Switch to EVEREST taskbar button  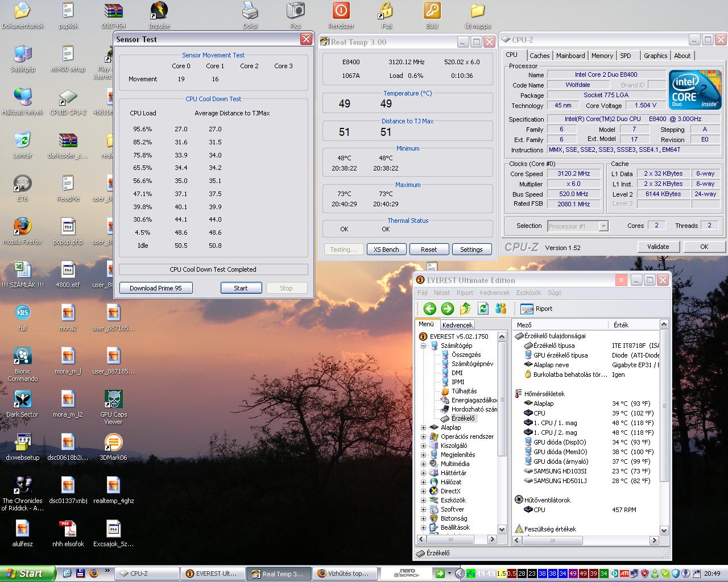[213, 573]
